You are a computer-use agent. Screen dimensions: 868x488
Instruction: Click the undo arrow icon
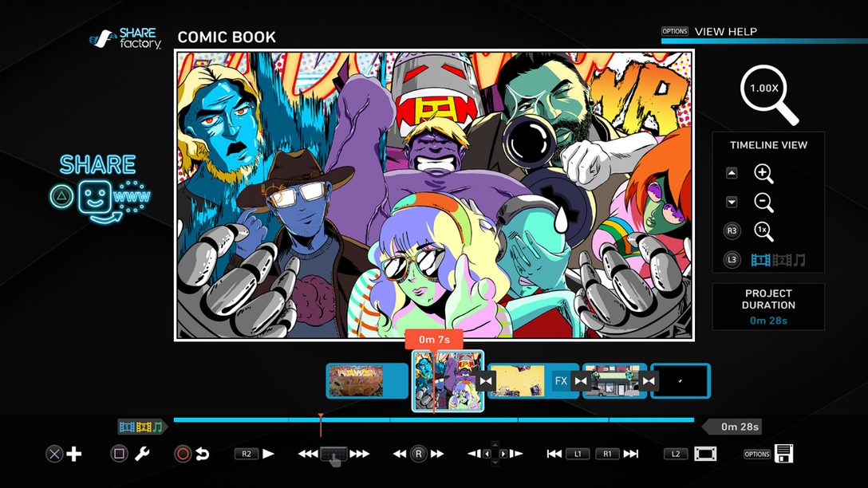pyautogui.click(x=203, y=455)
